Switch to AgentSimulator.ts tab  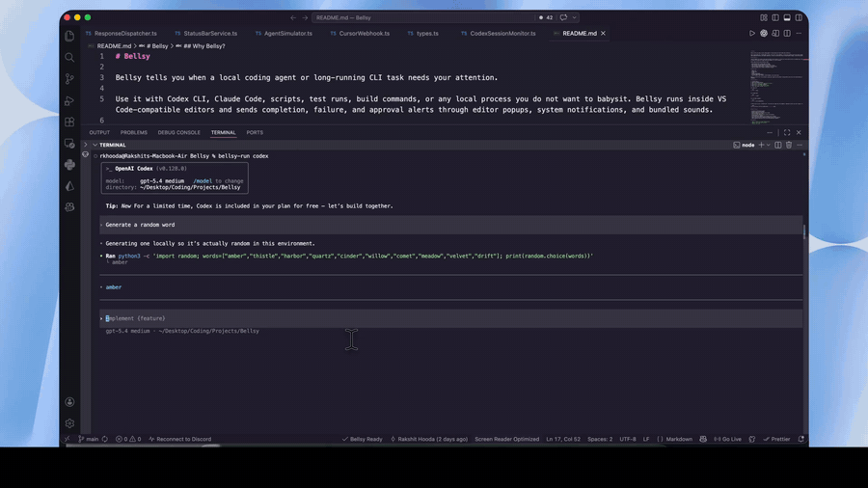tap(284, 33)
